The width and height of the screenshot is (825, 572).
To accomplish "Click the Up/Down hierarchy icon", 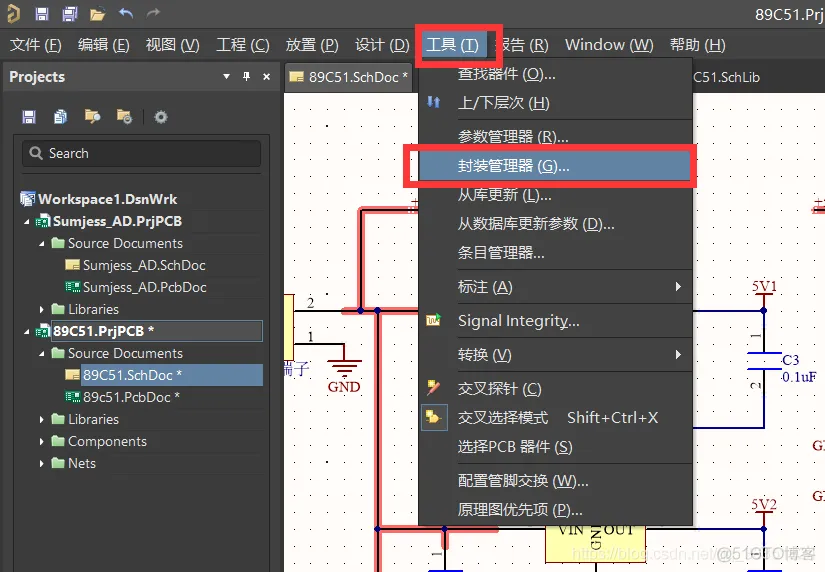I will (x=433, y=102).
